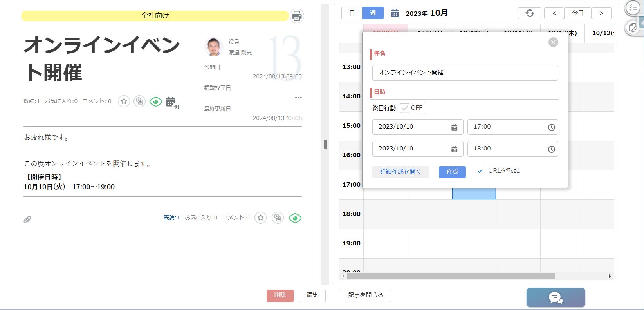The image size is (644, 310).
Task: Open the calendar picker icon beside 2023年 10月
Action: pyautogui.click(x=395, y=13)
